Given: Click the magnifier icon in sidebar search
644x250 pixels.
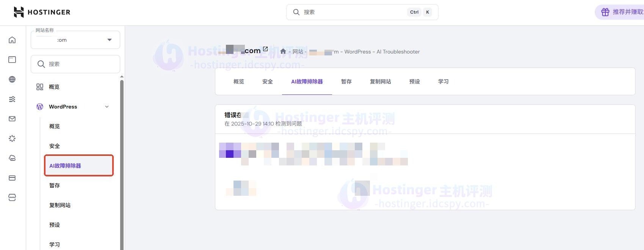Looking at the screenshot, I should [x=41, y=64].
